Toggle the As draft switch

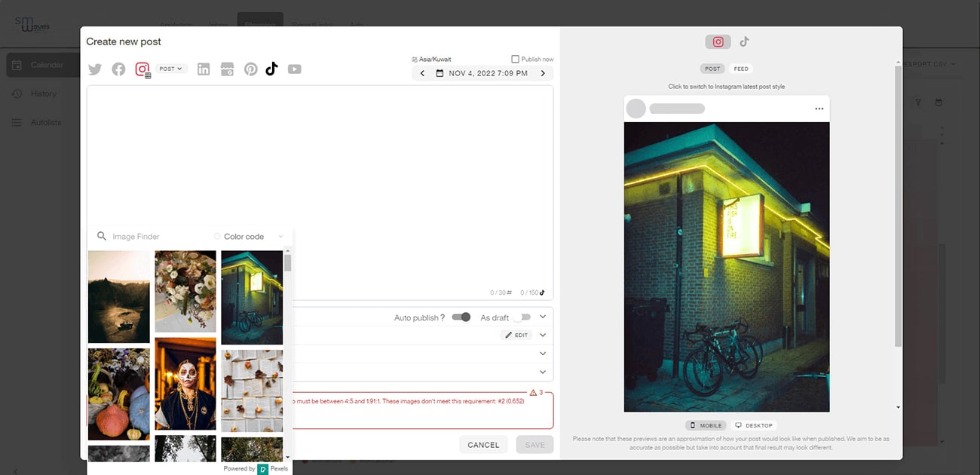click(522, 317)
